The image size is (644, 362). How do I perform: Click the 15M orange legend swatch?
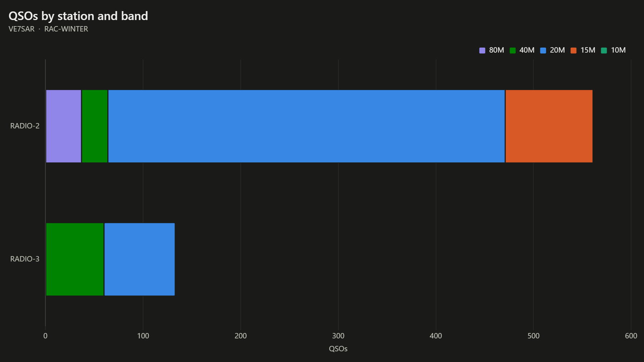tap(574, 50)
